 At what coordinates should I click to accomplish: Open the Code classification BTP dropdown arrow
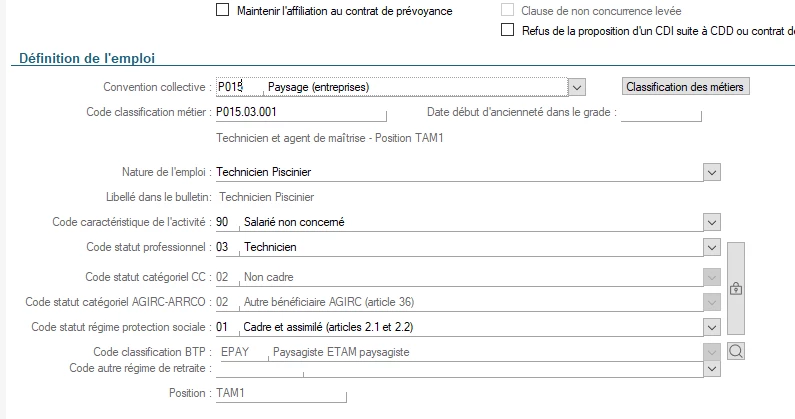712,352
